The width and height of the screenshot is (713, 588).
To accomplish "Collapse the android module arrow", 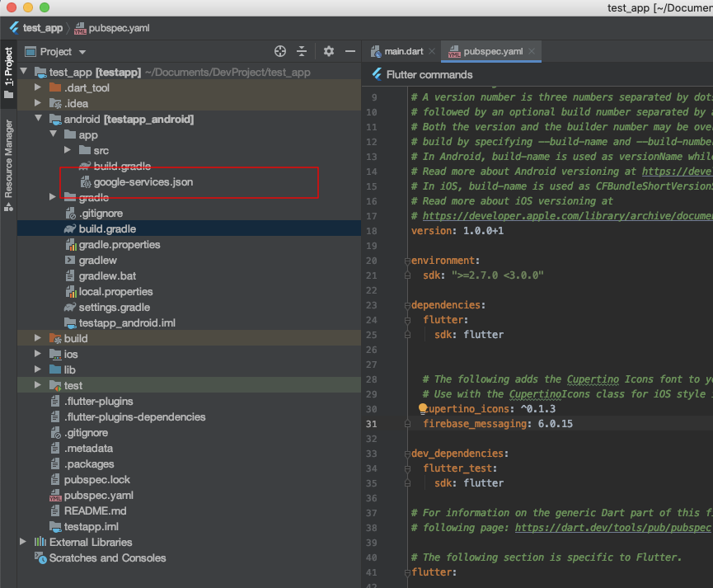I will 38,118.
